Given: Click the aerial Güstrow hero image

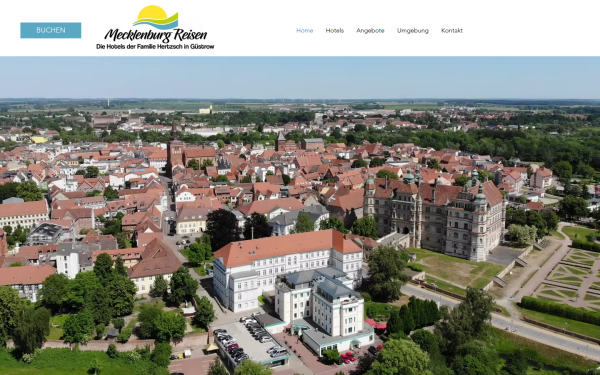Looking at the screenshot, I should click(300, 216).
